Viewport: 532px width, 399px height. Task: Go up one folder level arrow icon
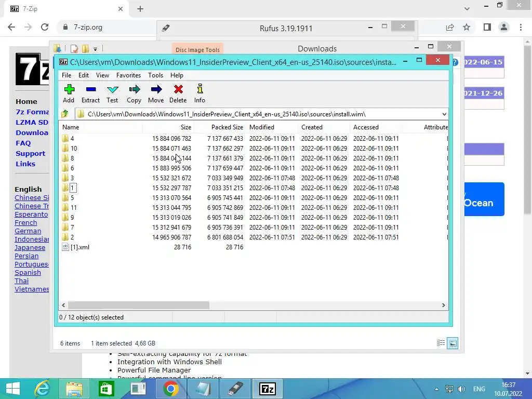click(x=65, y=114)
